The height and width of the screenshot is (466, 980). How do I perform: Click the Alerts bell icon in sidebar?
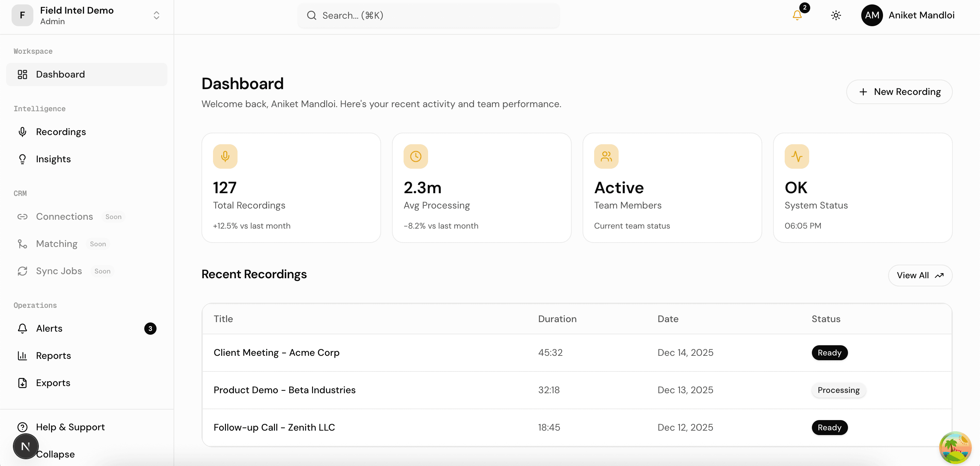(22, 328)
